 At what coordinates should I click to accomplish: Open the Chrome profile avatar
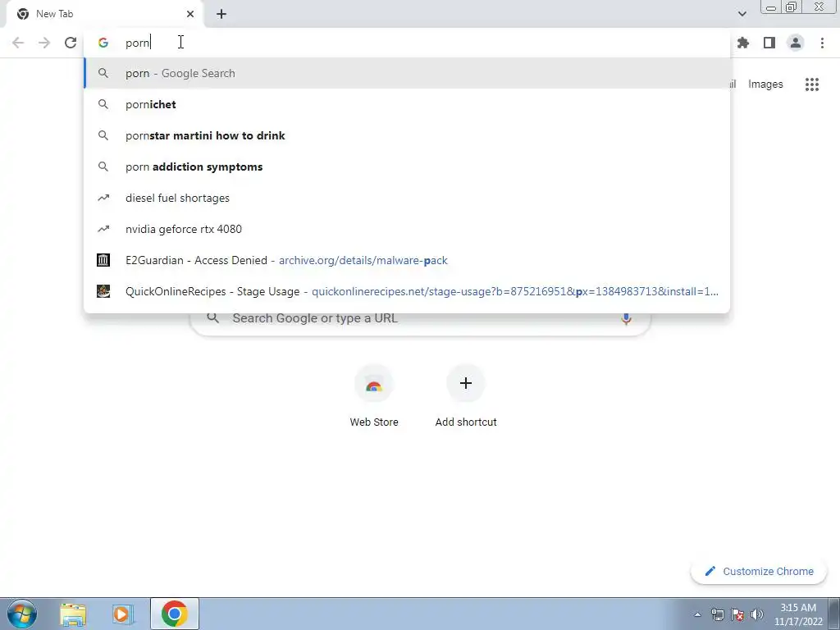click(x=796, y=43)
